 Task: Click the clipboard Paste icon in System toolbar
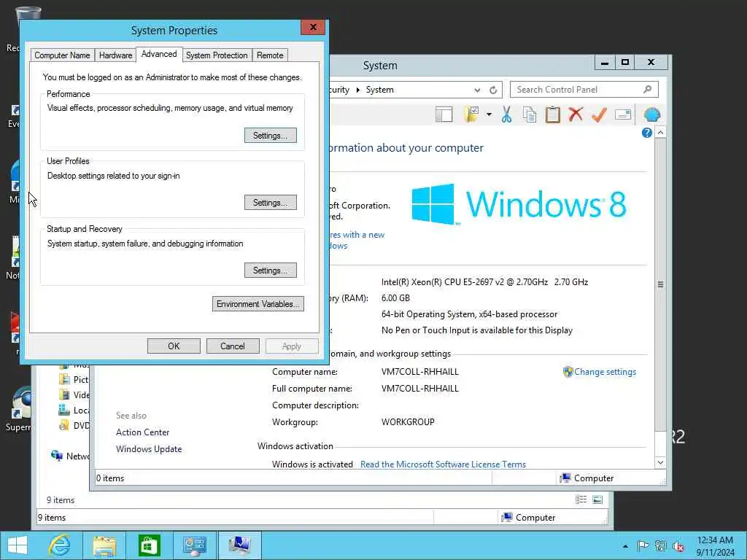[553, 114]
